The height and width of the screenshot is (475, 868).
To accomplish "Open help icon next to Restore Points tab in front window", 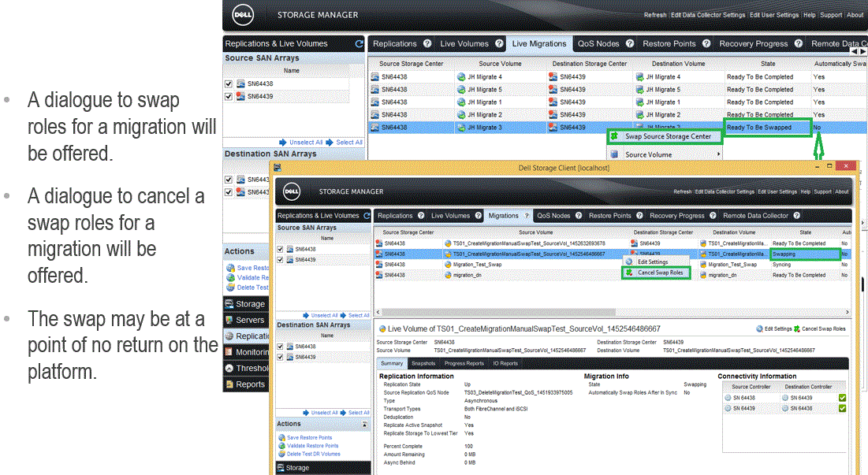I will click(639, 216).
